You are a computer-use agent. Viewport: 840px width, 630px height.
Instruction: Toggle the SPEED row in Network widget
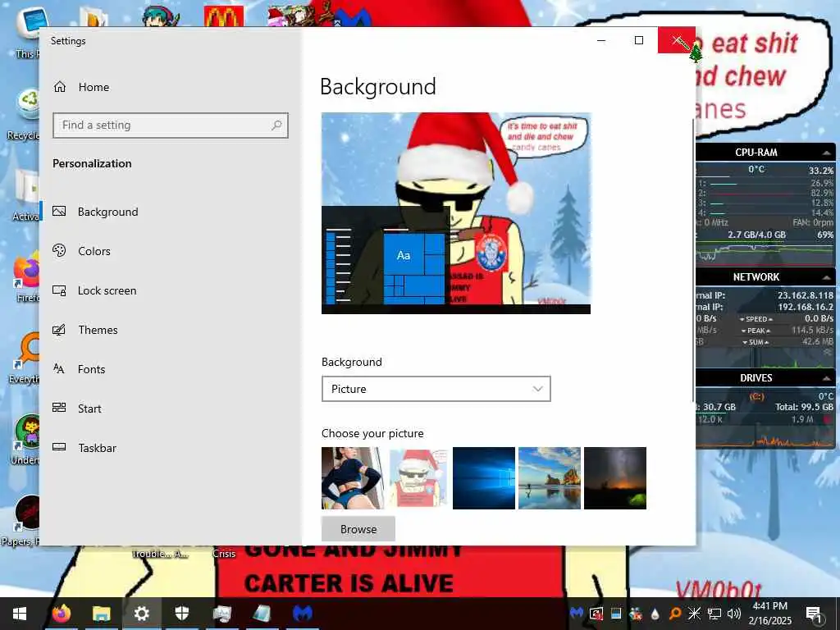[x=756, y=319]
